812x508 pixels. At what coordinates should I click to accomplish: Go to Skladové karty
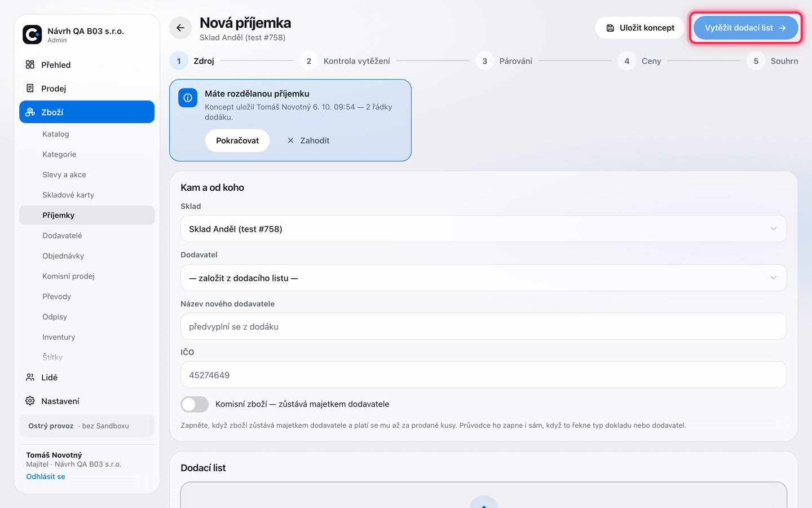click(87, 195)
